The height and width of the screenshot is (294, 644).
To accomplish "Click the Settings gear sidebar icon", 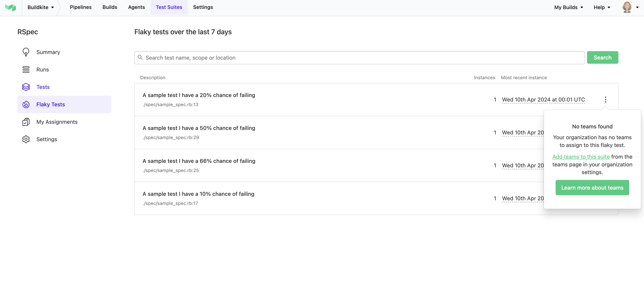I will (x=26, y=139).
